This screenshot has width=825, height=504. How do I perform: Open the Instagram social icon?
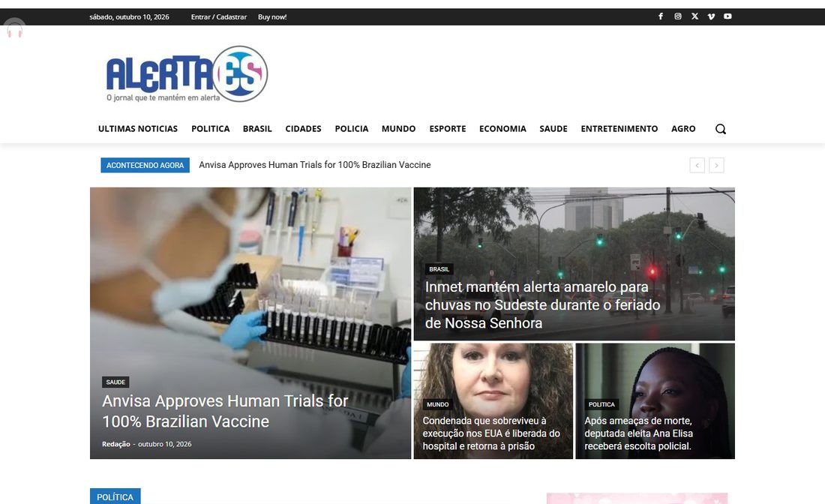click(678, 16)
